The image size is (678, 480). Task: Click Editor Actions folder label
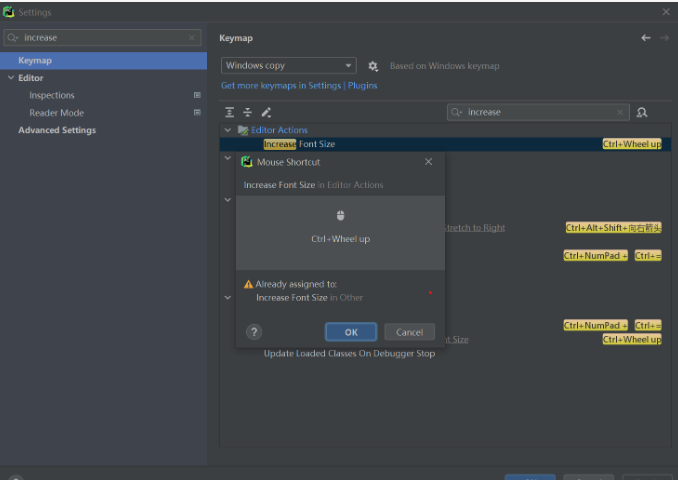(279, 130)
